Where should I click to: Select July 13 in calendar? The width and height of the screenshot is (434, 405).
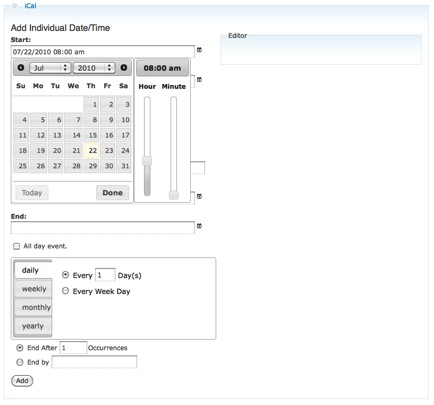tap(56, 135)
